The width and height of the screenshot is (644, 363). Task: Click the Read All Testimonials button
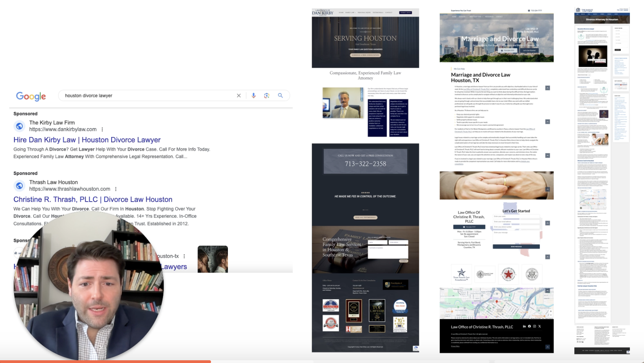[365, 217]
